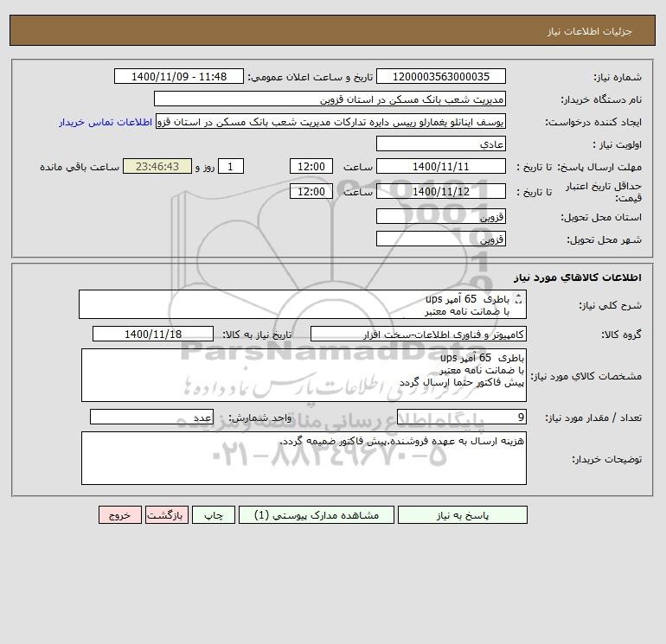Click the price validity time 12:00 field
This screenshot has height=644, width=666.
pyautogui.click(x=311, y=191)
